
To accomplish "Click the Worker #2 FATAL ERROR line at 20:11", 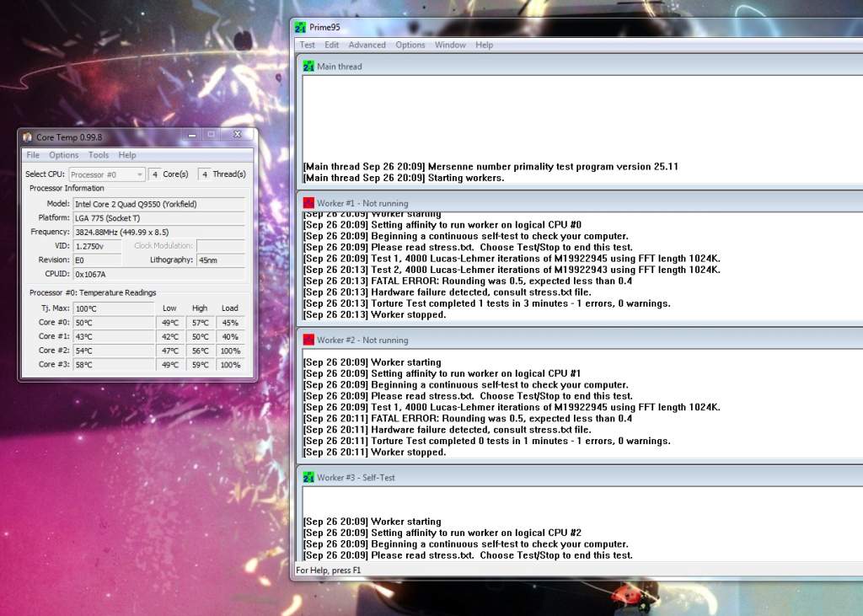I will click(x=468, y=418).
